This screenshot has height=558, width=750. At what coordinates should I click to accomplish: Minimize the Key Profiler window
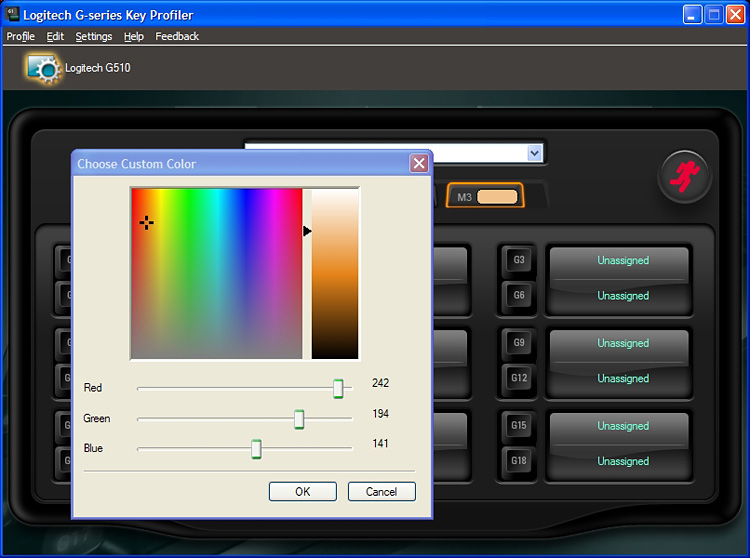coord(692,15)
